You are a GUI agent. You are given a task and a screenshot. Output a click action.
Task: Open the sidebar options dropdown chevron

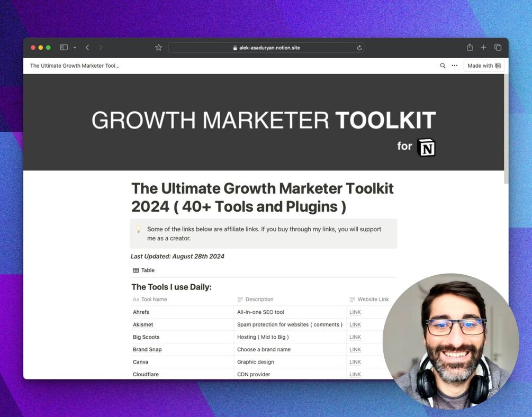pos(75,48)
